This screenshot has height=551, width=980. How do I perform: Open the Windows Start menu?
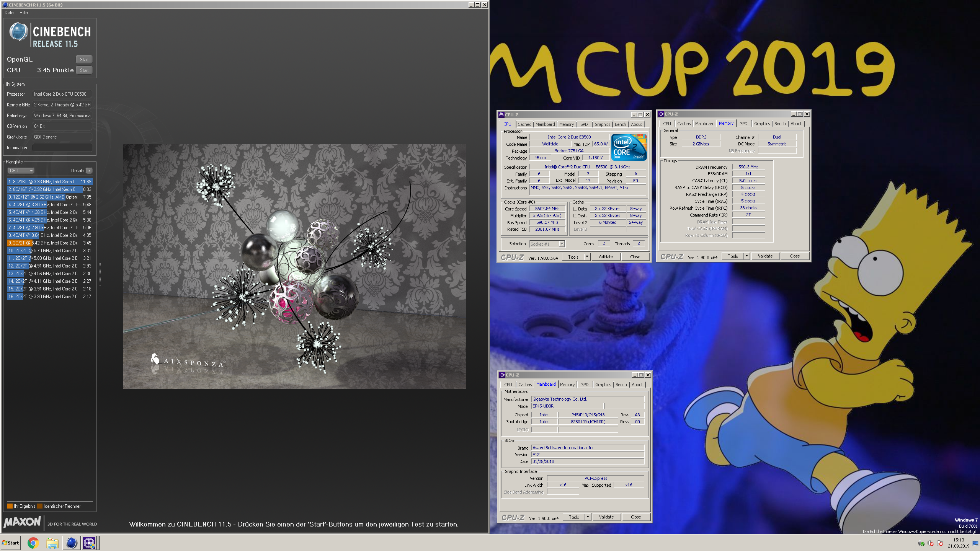pos(10,543)
